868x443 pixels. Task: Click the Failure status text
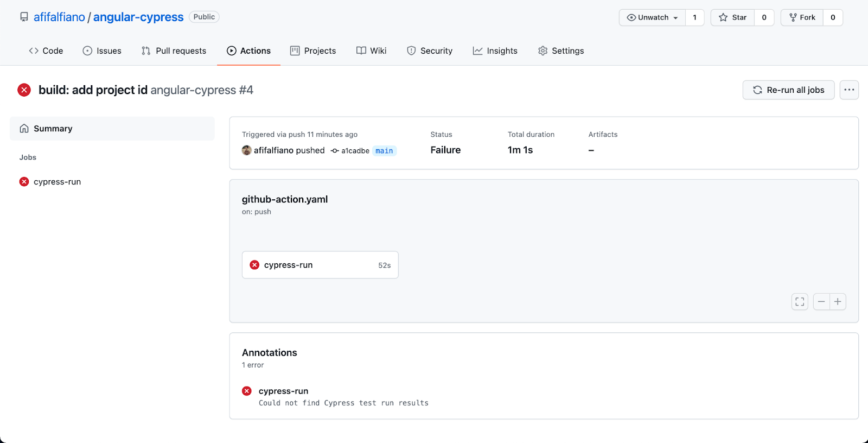coord(445,150)
